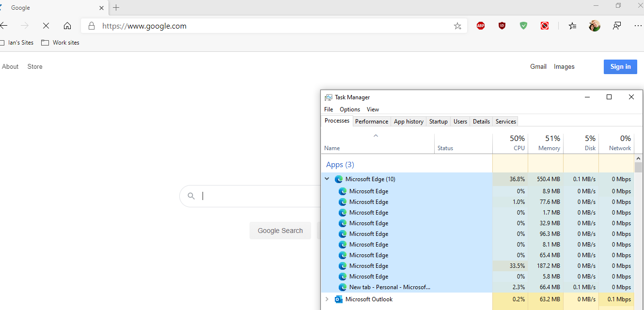Screen dimensions: 644x310
Task: Click the Task Manager scrollbar up arrow
Action: tap(639, 158)
